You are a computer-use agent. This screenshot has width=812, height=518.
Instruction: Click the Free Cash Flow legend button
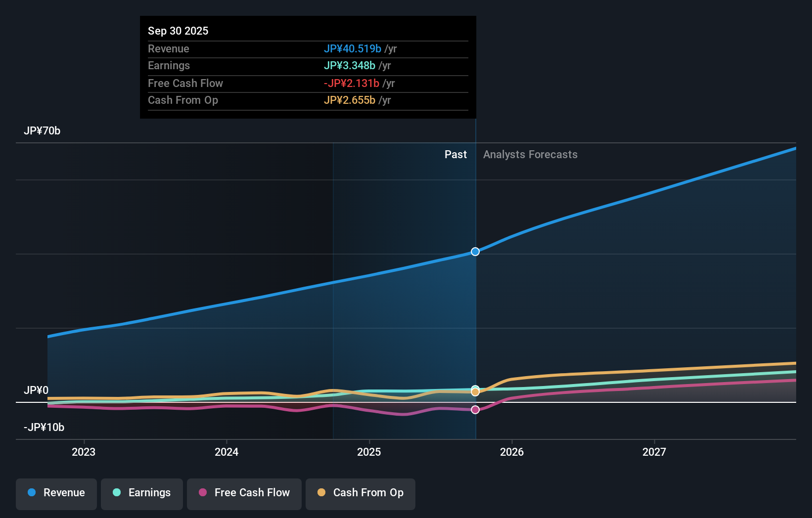(x=244, y=493)
